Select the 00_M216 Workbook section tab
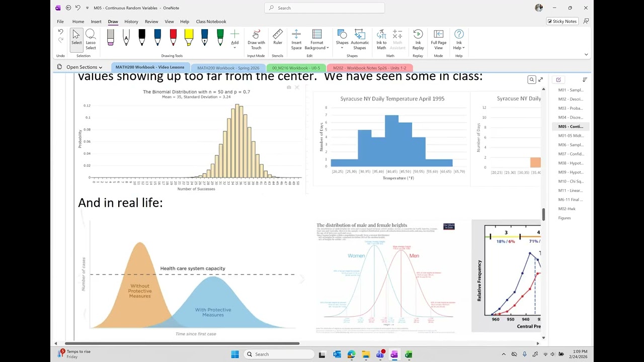The height and width of the screenshot is (362, 644). point(296,68)
